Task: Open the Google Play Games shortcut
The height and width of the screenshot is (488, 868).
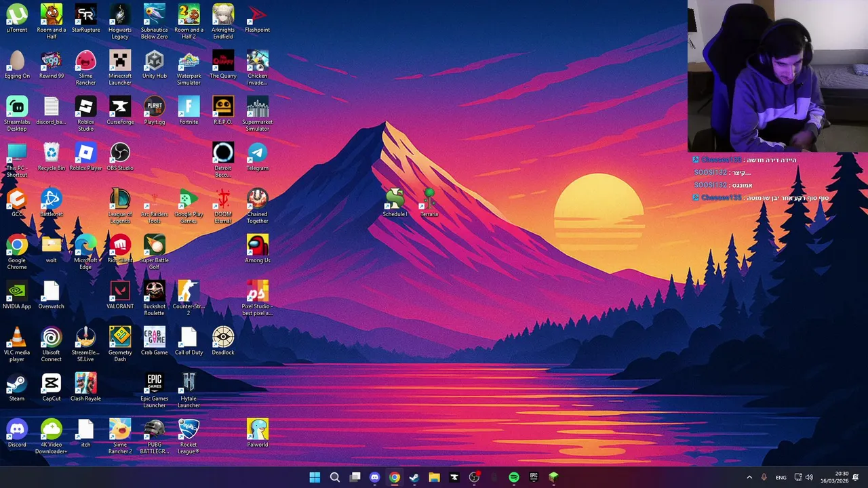Action: coord(189,206)
